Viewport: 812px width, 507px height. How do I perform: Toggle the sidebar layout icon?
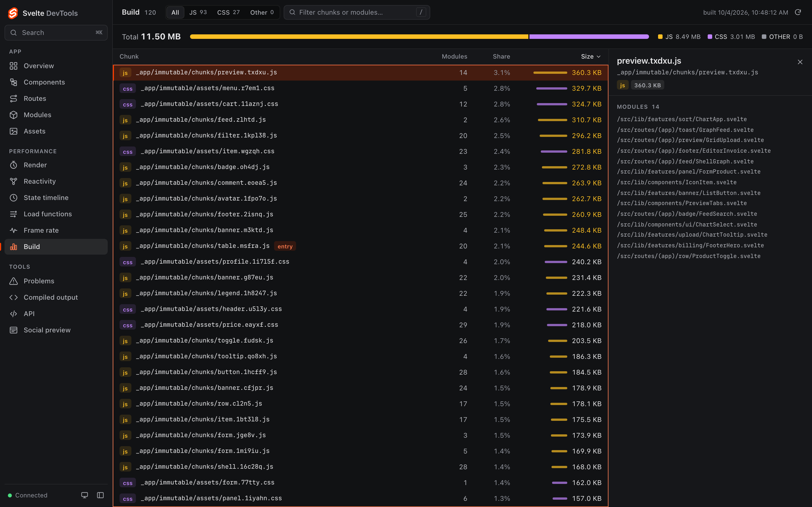tap(100, 495)
